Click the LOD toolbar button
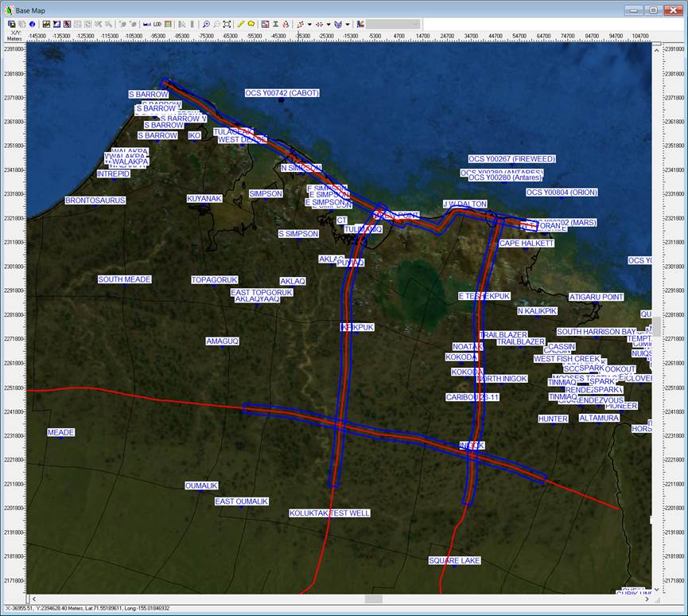The width and height of the screenshot is (688, 616). pos(157,25)
